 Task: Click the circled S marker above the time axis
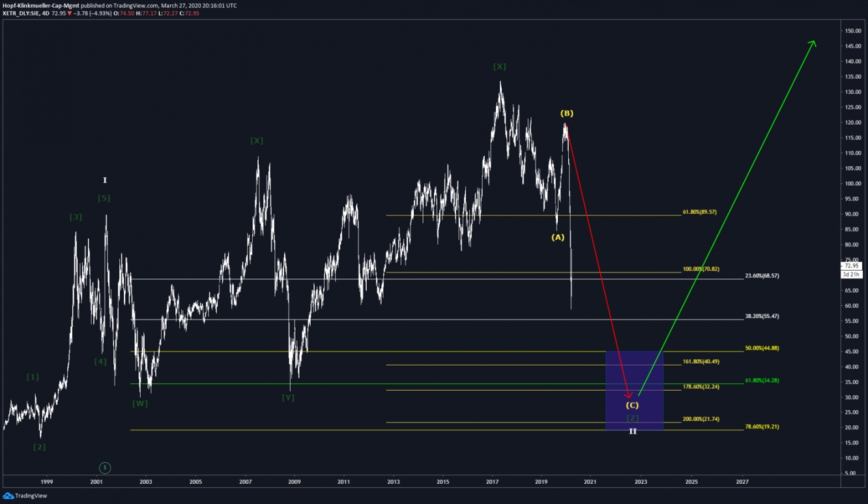105,467
